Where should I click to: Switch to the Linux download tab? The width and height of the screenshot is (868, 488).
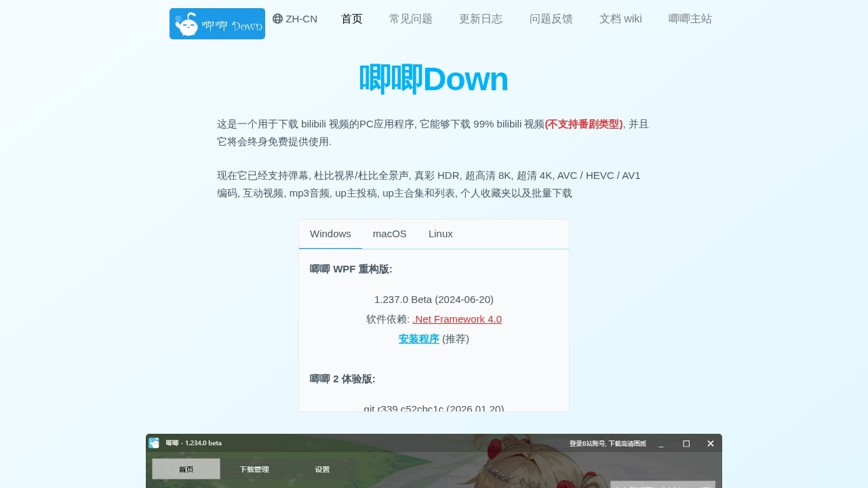440,234
